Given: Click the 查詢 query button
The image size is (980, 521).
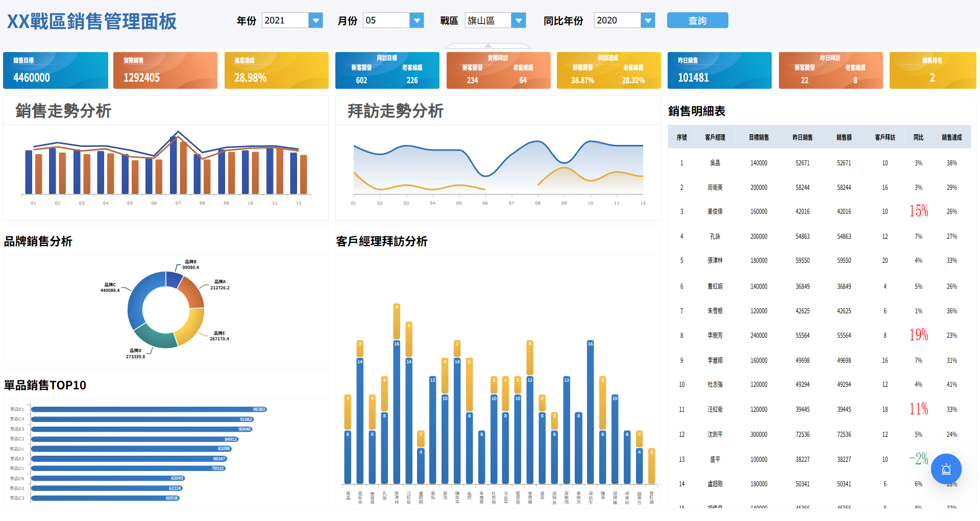Looking at the screenshot, I should pos(697,20).
